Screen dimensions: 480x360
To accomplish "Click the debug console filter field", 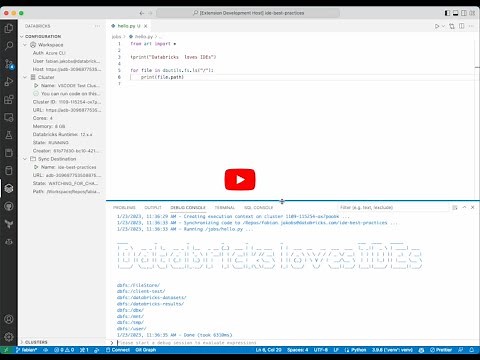I will click(393, 207).
